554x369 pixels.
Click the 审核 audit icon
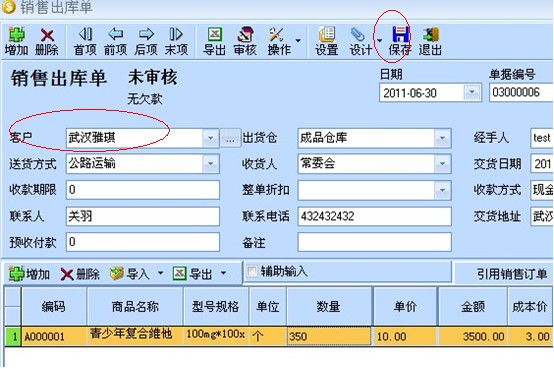pyautogui.click(x=245, y=41)
